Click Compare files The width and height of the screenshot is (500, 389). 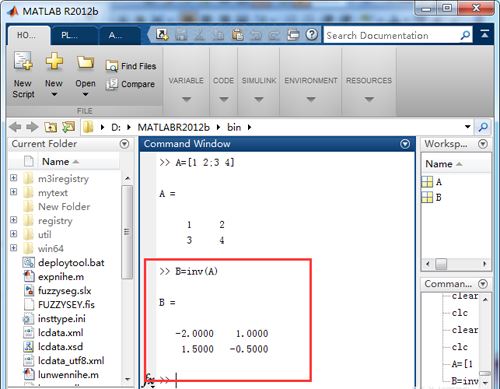(130, 84)
